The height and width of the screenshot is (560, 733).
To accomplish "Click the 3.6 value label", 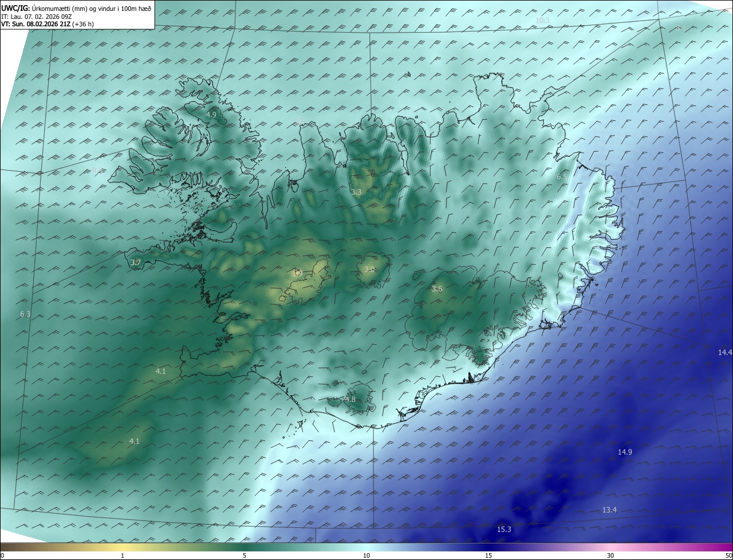I will [437, 289].
